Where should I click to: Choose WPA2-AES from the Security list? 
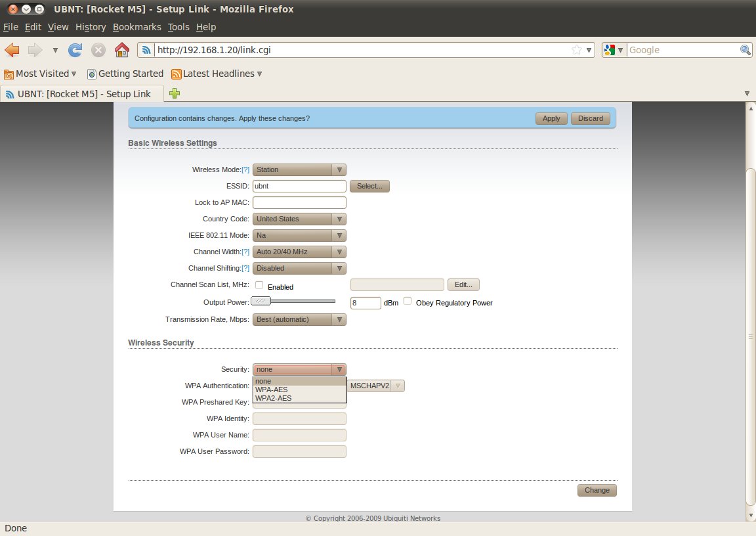tap(274, 398)
